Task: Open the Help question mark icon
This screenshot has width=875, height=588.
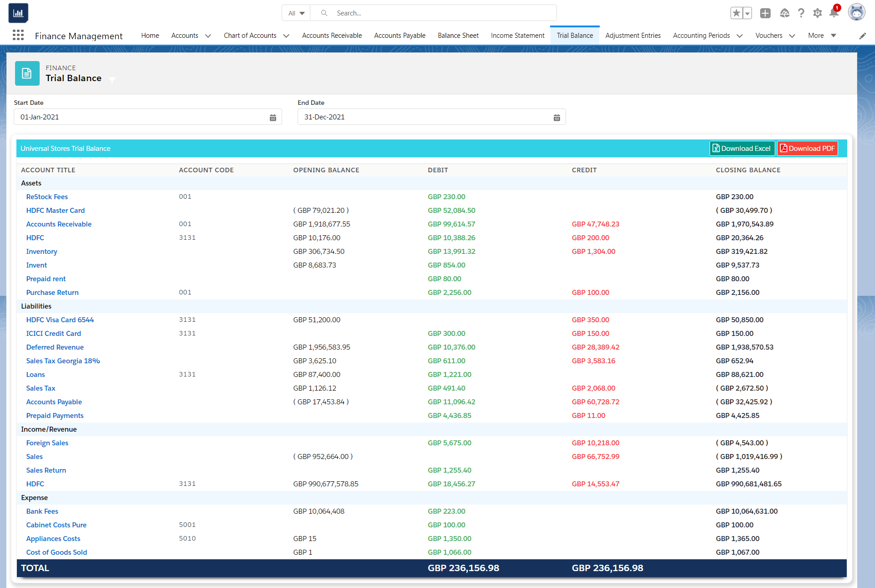Action: tap(801, 13)
